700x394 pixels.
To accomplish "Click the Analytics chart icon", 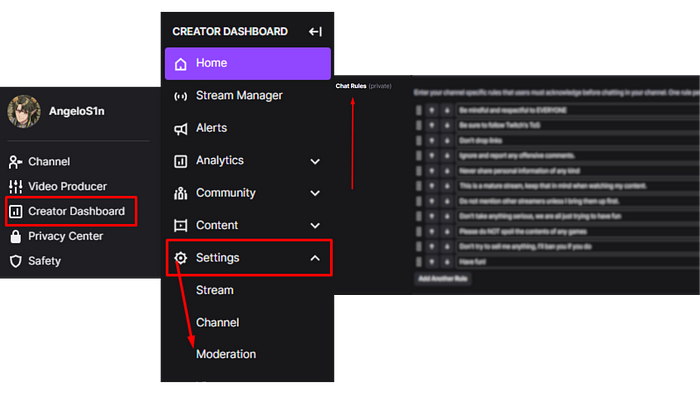I will pos(180,161).
